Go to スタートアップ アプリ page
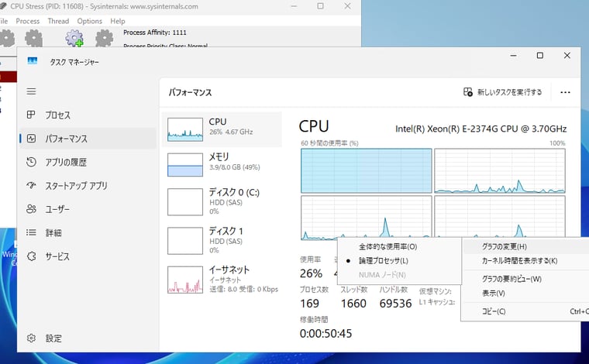589x364 pixels. (88, 186)
